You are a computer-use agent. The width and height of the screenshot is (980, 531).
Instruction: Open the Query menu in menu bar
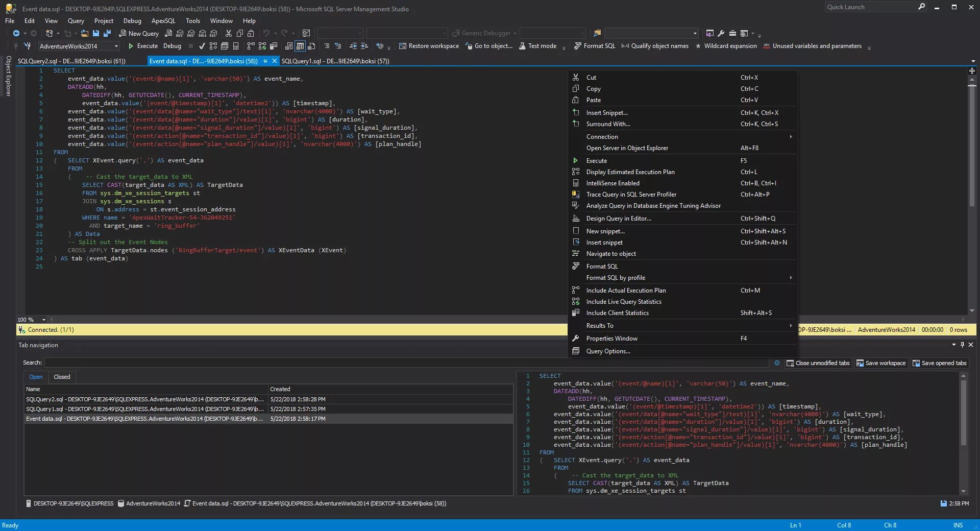(x=76, y=21)
